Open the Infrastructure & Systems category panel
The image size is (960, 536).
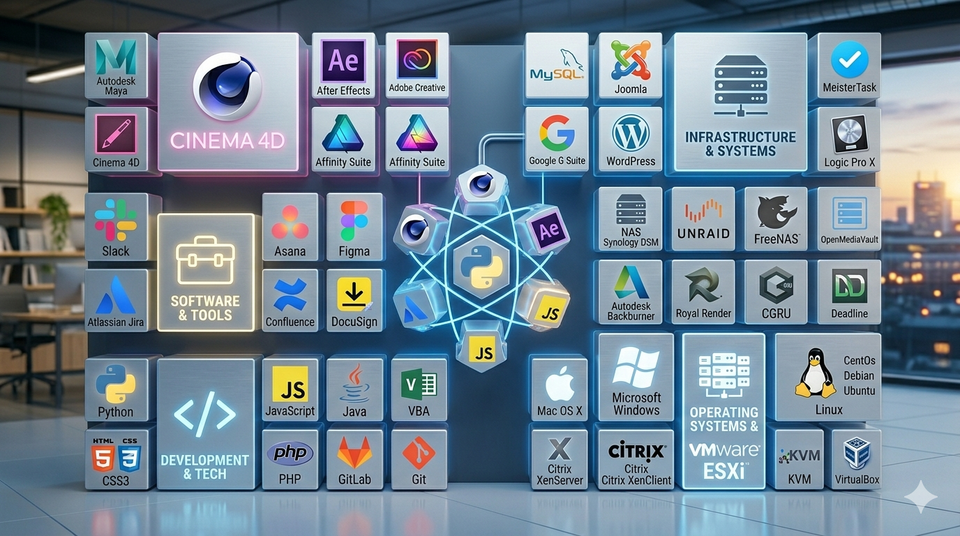(740, 102)
